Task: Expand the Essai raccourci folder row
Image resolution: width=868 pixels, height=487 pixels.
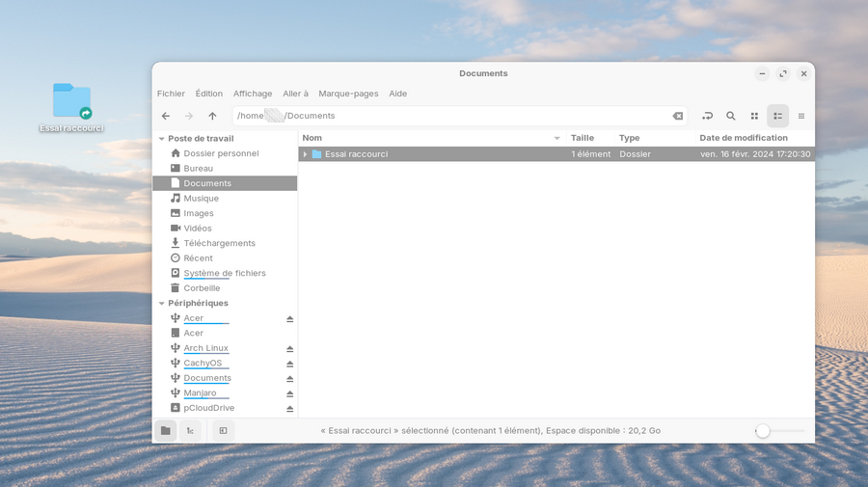Action: (305, 154)
